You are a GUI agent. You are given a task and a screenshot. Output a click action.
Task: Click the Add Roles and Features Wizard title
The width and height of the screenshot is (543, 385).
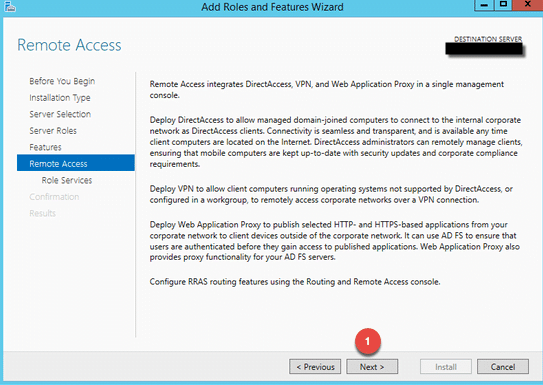pyautogui.click(x=272, y=7)
